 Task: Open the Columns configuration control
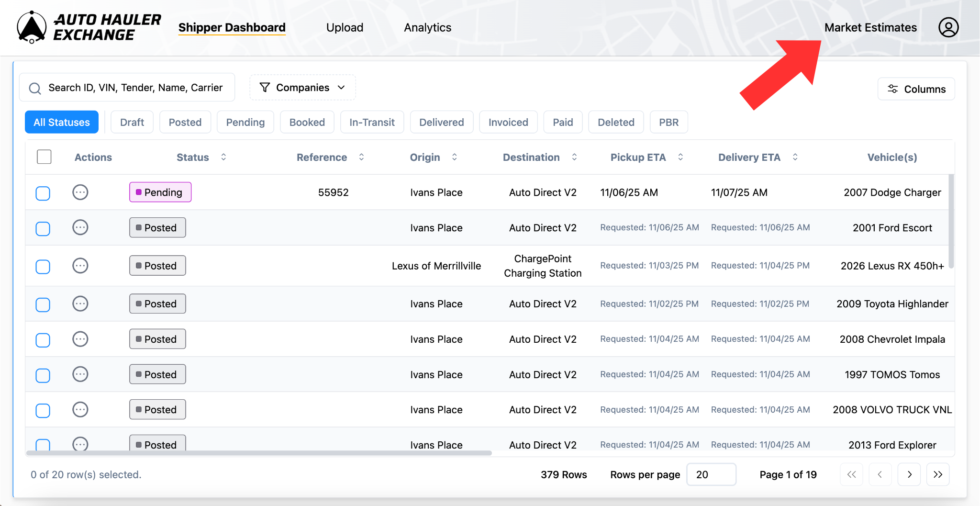point(915,89)
